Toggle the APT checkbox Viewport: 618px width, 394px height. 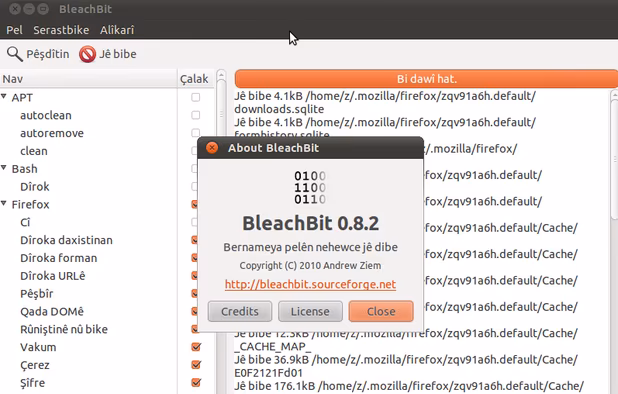coord(195,97)
